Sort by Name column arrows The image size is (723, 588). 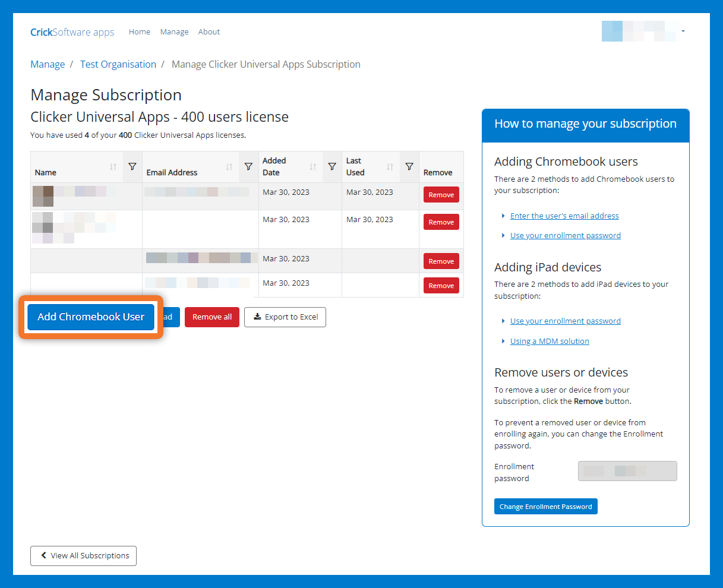(x=113, y=167)
